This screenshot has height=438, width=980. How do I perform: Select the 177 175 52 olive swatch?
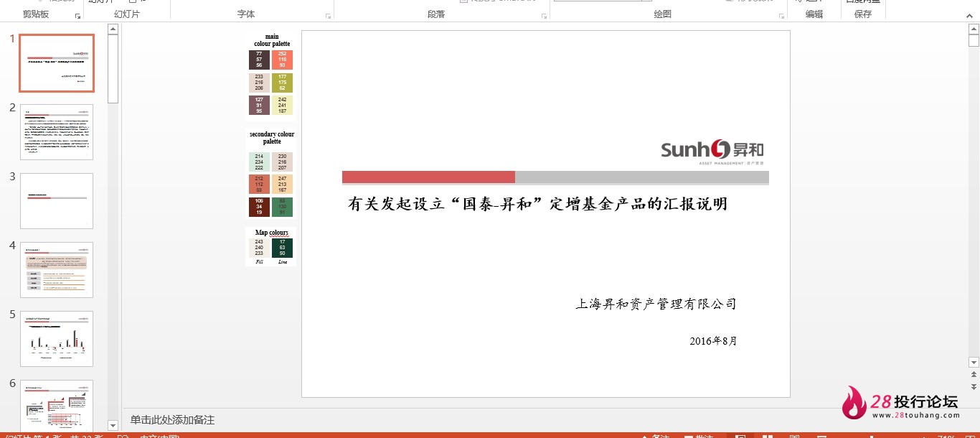[282, 83]
